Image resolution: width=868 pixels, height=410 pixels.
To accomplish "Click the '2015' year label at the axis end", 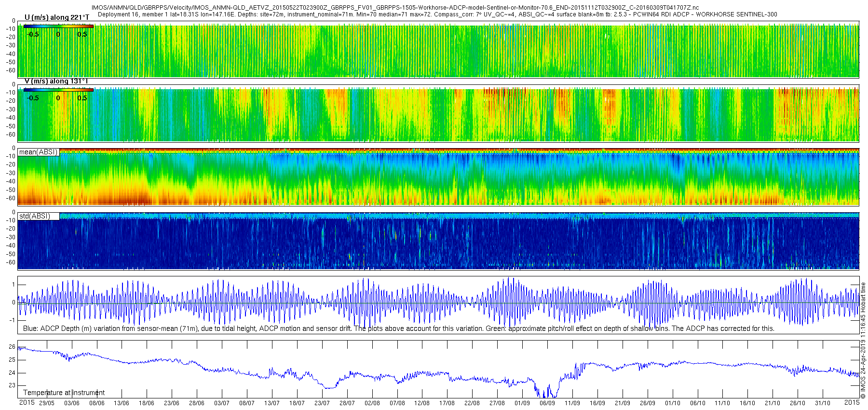I will [852, 402].
